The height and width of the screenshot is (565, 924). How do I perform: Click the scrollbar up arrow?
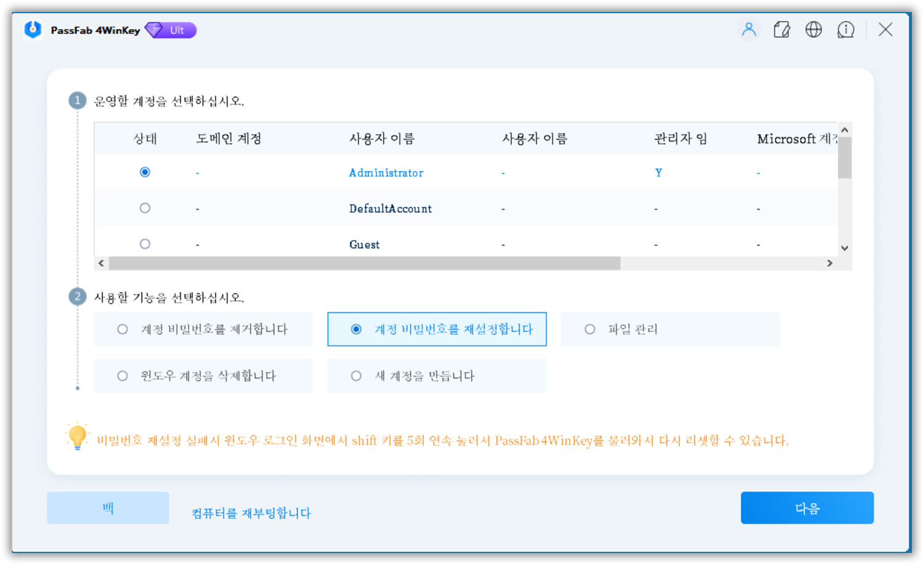click(x=845, y=130)
